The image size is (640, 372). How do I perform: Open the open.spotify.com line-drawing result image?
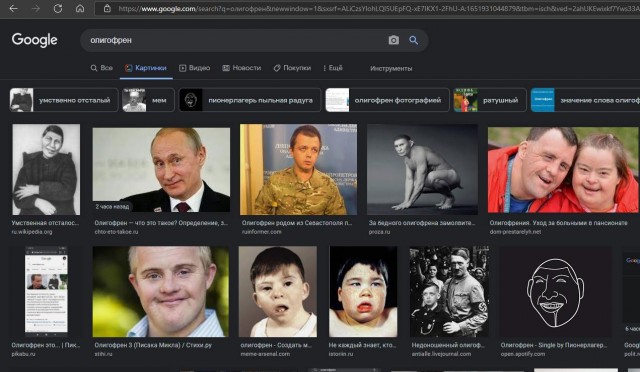coord(556,292)
